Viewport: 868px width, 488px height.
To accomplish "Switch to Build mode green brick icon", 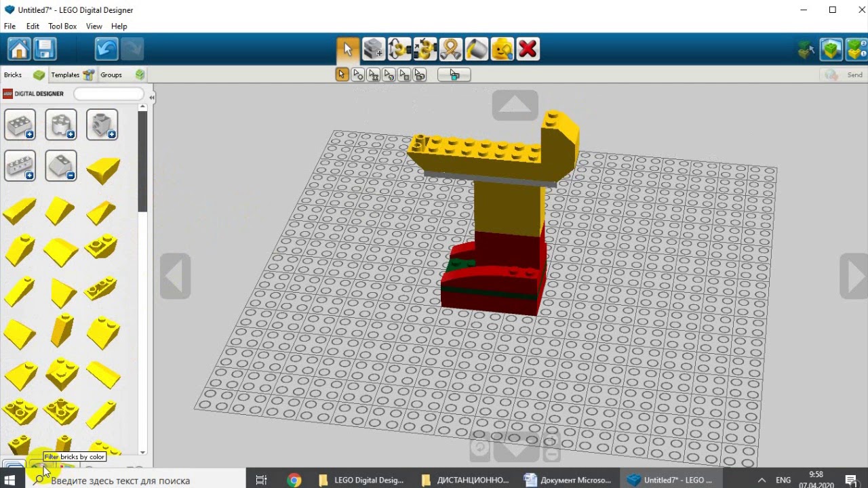I will [x=831, y=49].
